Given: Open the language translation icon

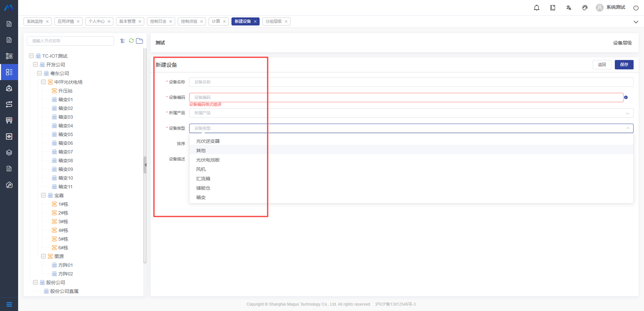Looking at the screenshot, I should pyautogui.click(x=569, y=8).
